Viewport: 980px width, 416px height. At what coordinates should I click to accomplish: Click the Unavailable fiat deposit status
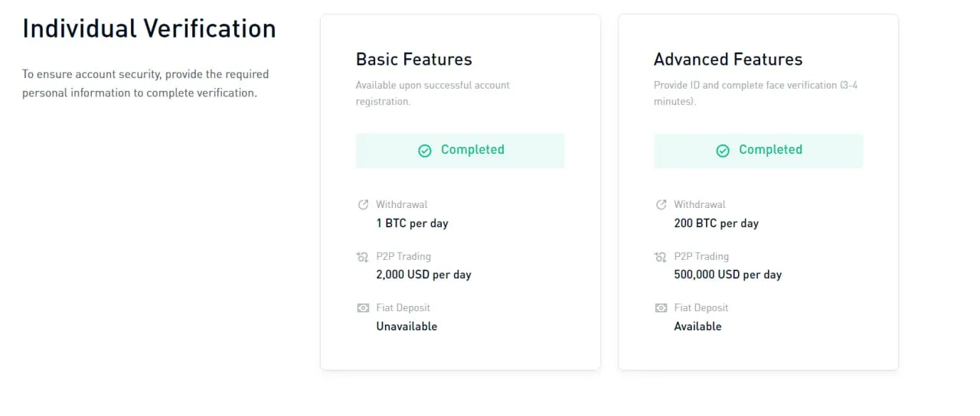click(407, 326)
